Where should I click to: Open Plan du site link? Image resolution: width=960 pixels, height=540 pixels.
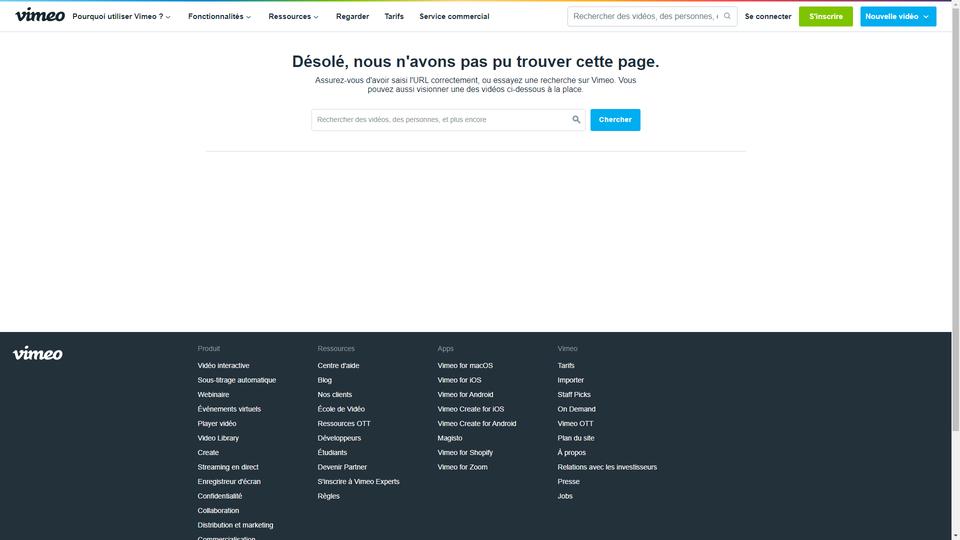[576, 438]
